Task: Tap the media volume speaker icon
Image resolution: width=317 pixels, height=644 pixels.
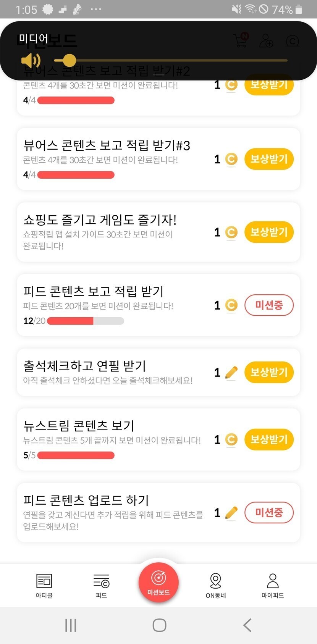Action: 31,60
